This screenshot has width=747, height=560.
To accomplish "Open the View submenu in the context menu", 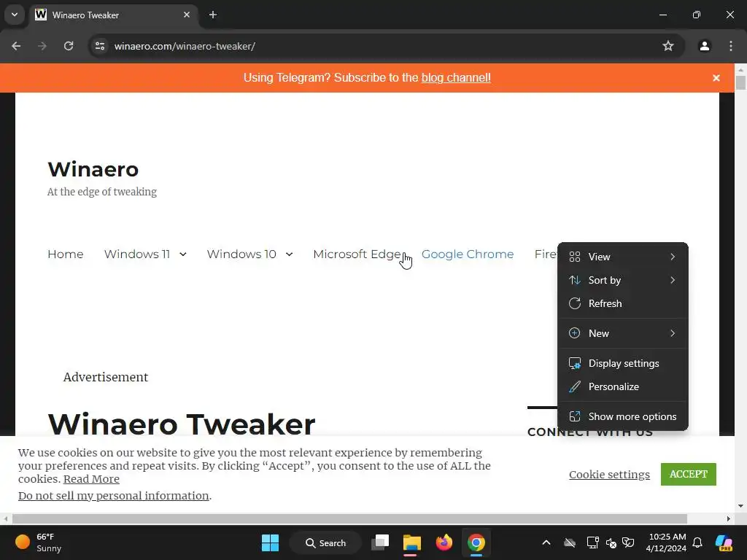I will point(623,257).
